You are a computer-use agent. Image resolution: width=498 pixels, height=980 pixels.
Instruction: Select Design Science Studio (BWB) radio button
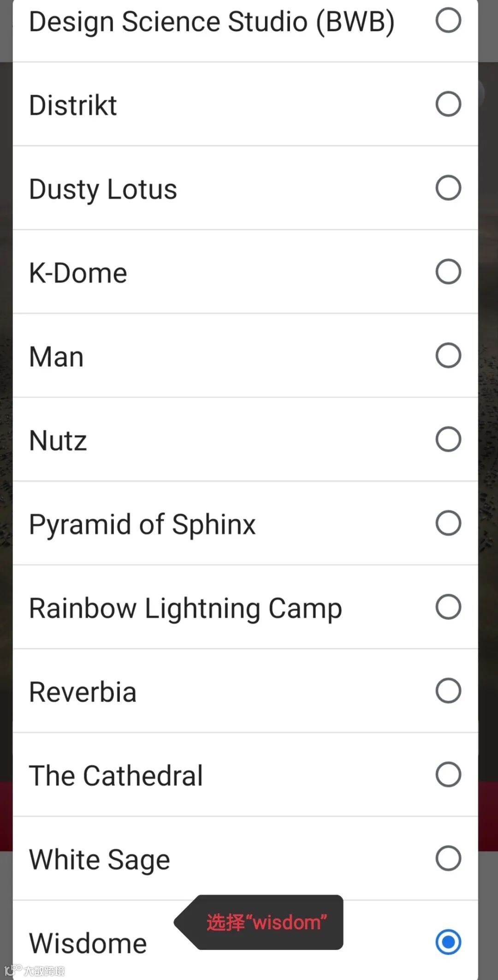[x=448, y=20]
